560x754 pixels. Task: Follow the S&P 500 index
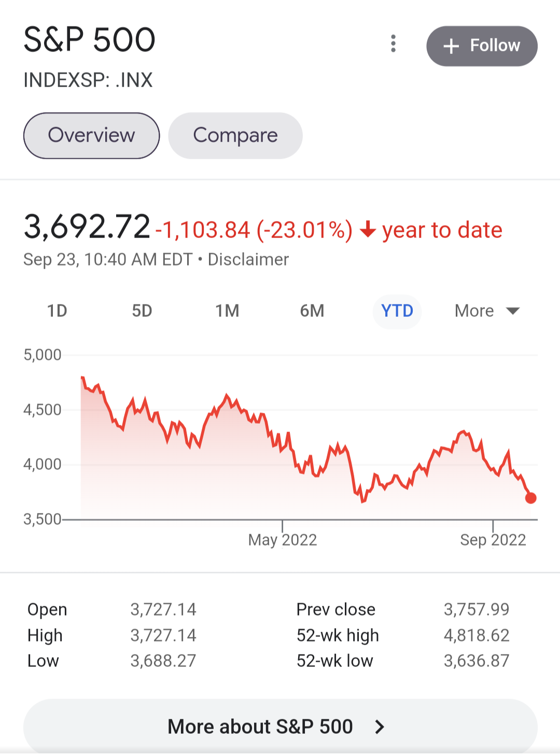[482, 46]
